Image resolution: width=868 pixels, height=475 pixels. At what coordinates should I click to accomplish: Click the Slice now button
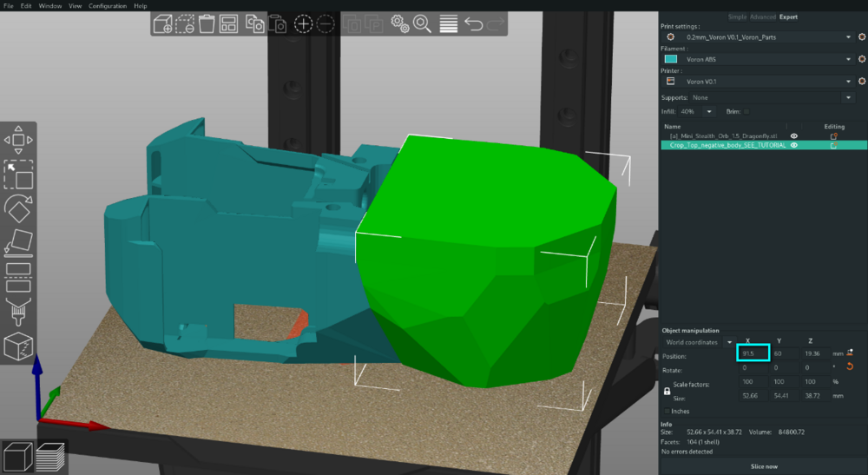pos(763,466)
